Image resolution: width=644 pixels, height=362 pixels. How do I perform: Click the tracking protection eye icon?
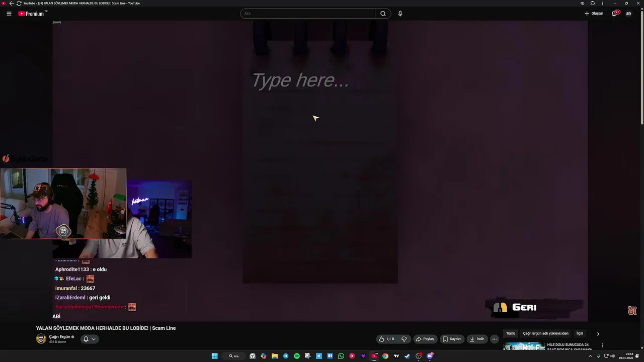click(582, 3)
